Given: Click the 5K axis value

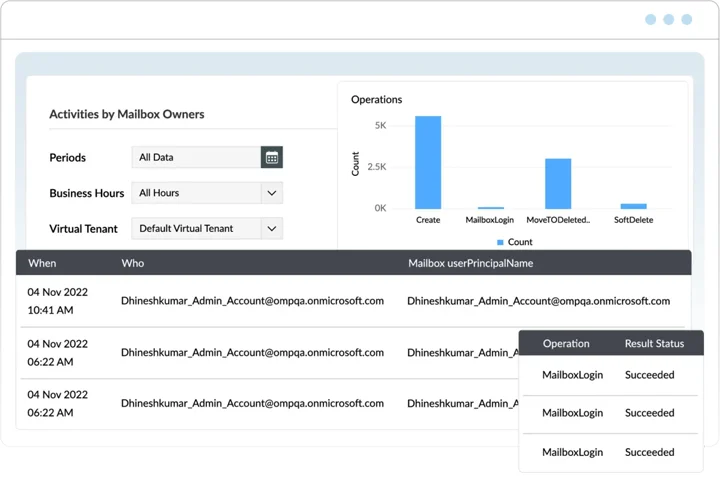Looking at the screenshot, I should (380, 125).
